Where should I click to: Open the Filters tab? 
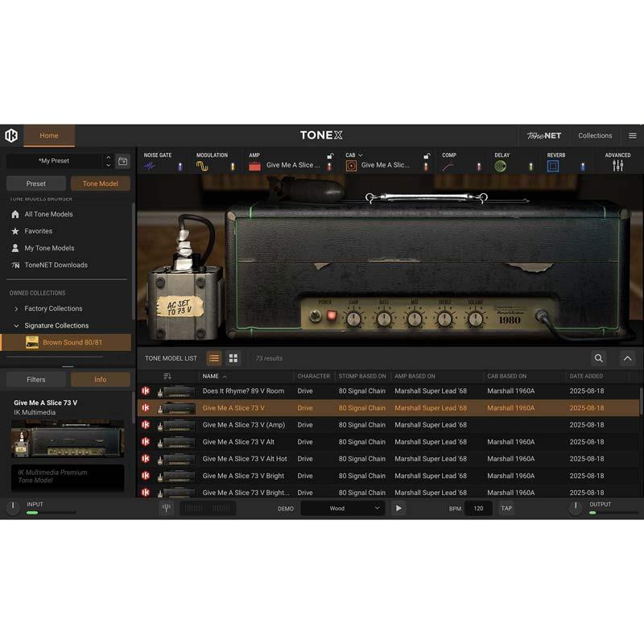[36, 379]
